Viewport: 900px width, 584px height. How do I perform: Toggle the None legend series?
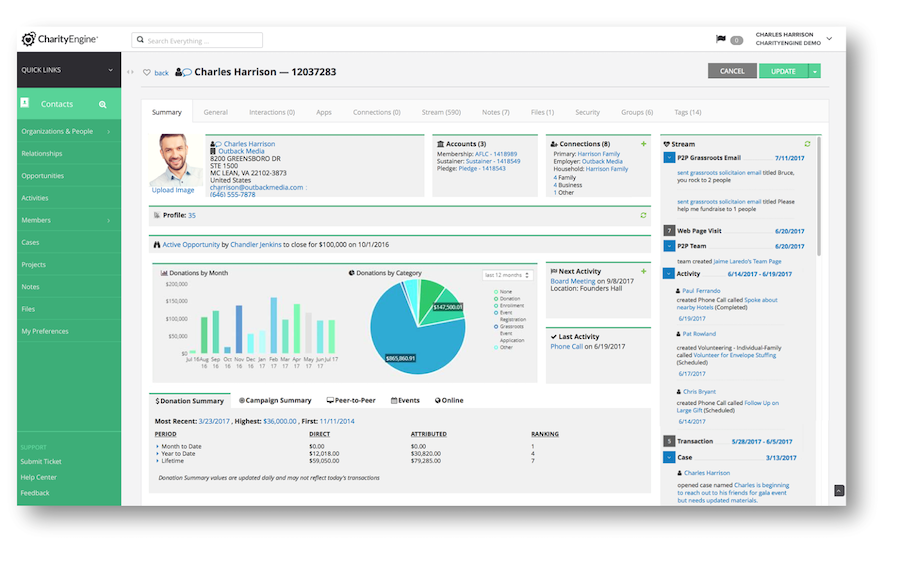click(x=502, y=292)
